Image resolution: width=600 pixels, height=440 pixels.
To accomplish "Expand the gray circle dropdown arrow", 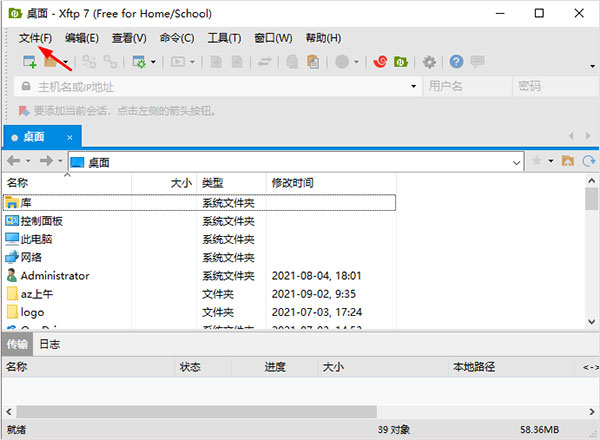I will 356,62.
